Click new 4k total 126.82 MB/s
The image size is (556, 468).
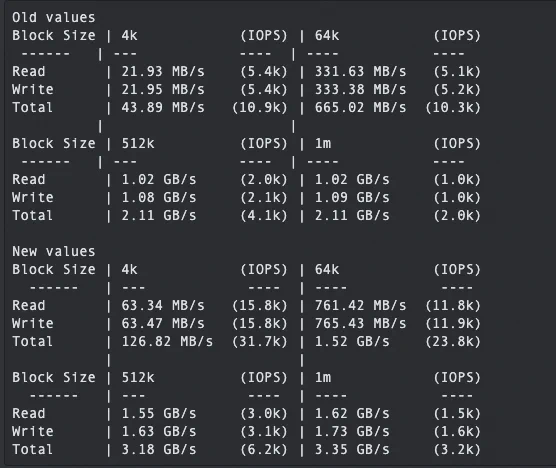[167, 341]
